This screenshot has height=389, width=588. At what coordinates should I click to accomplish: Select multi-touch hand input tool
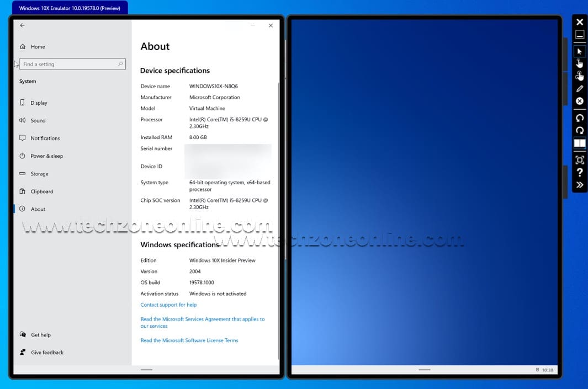[x=579, y=76]
